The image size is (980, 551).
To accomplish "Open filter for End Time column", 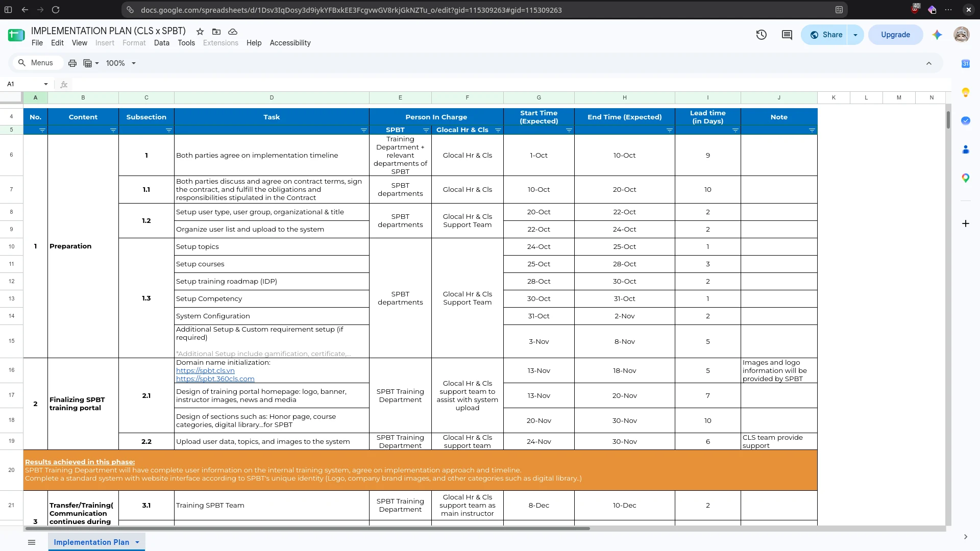I will pos(670,131).
